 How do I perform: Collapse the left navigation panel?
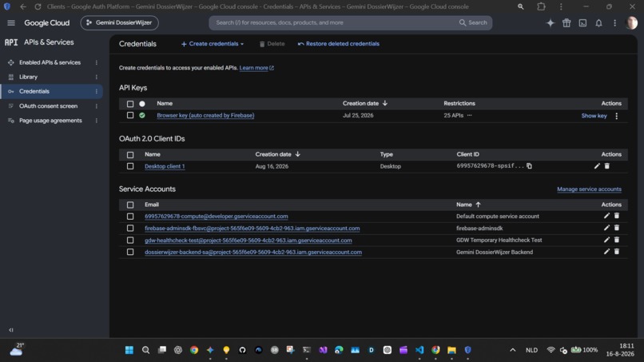pyautogui.click(x=11, y=330)
